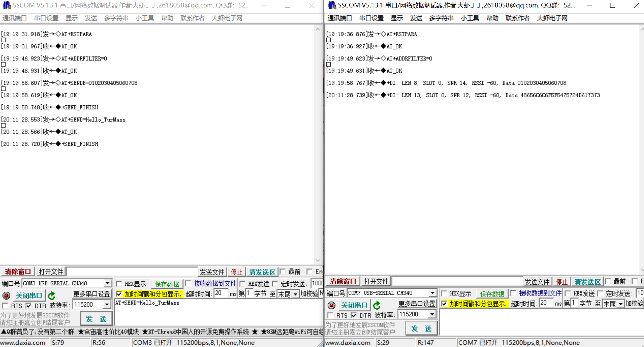The height and width of the screenshot is (347, 644).
Task: Click the timeout value 20 field in the left window
Action: click(221, 293)
